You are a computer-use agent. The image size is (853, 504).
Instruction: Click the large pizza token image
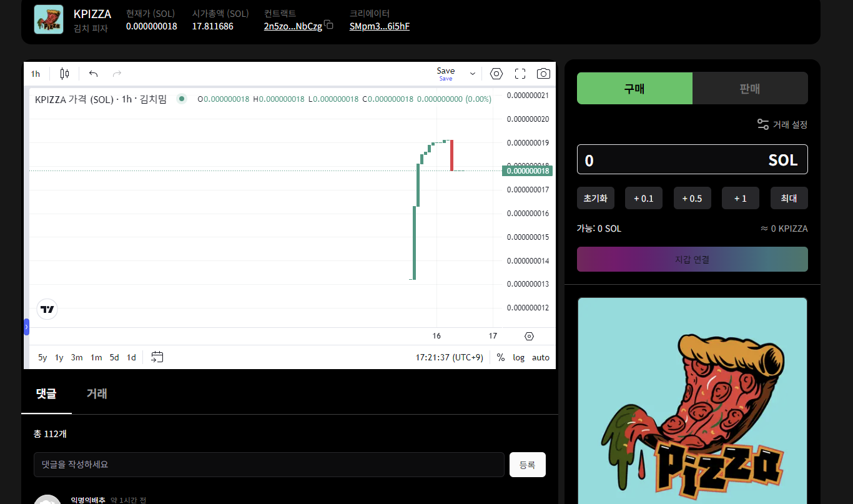click(693, 401)
